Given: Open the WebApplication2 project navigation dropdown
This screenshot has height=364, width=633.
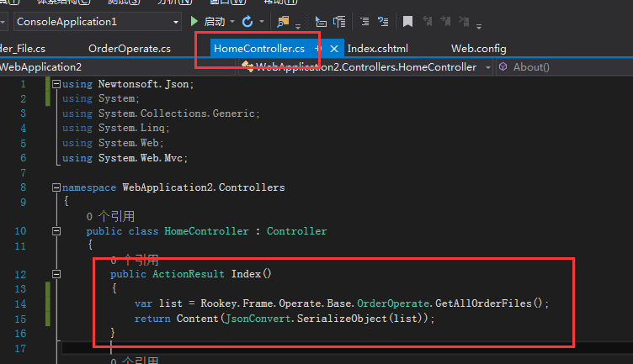Looking at the screenshot, I should point(117,67).
